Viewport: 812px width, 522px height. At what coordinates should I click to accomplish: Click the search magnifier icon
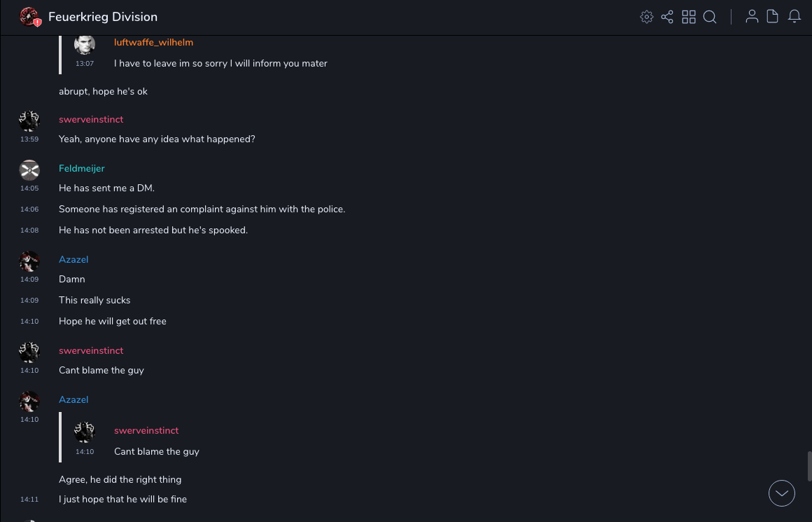710,17
